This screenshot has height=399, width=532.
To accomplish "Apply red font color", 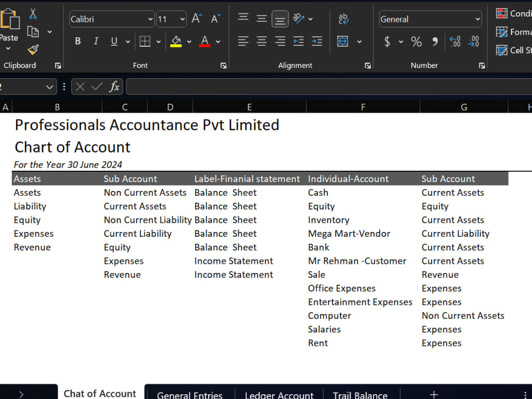I will coord(205,41).
